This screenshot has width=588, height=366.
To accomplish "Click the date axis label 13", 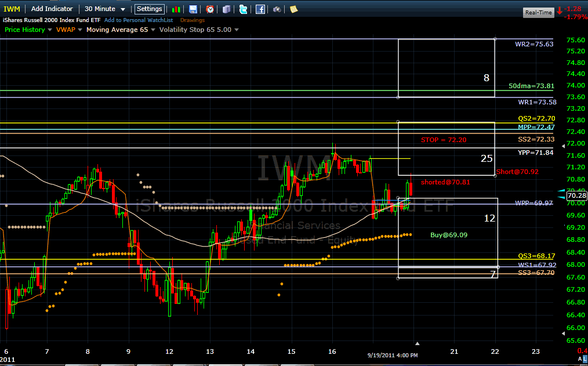I will point(210,351).
